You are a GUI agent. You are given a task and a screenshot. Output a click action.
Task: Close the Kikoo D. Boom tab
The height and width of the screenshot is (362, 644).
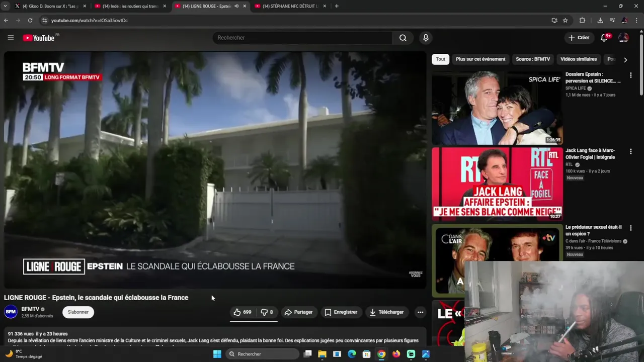[x=85, y=6]
